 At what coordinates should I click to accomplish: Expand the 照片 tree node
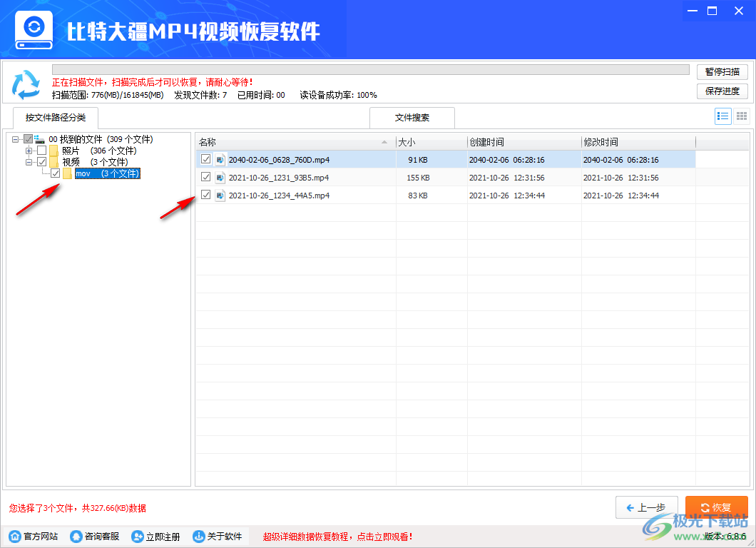29,151
